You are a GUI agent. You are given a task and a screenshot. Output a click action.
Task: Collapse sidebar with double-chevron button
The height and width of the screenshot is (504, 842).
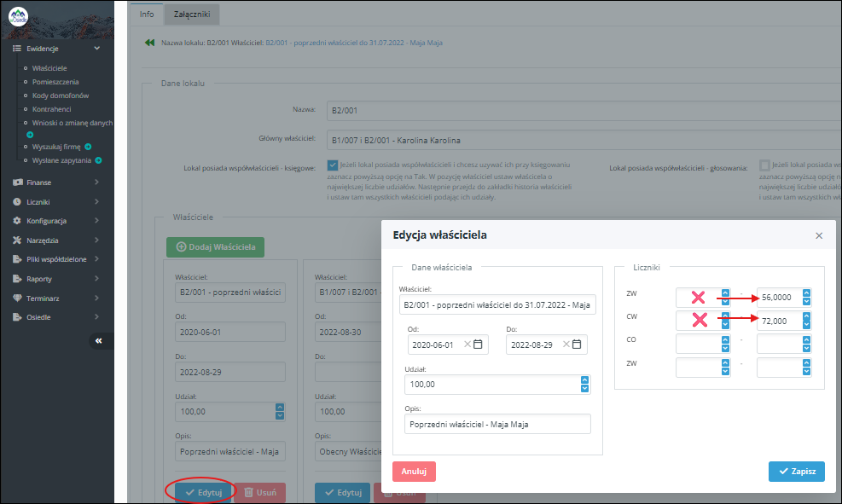click(x=98, y=340)
